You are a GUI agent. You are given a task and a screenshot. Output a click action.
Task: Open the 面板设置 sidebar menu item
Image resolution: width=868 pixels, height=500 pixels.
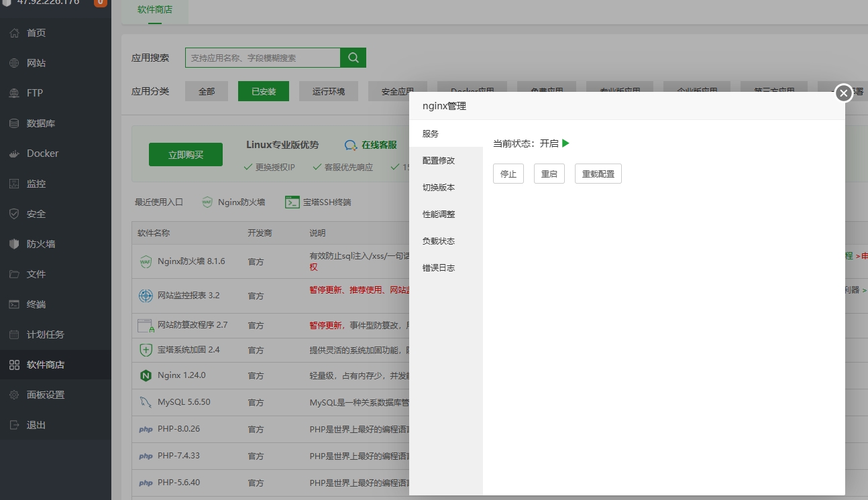(56, 395)
